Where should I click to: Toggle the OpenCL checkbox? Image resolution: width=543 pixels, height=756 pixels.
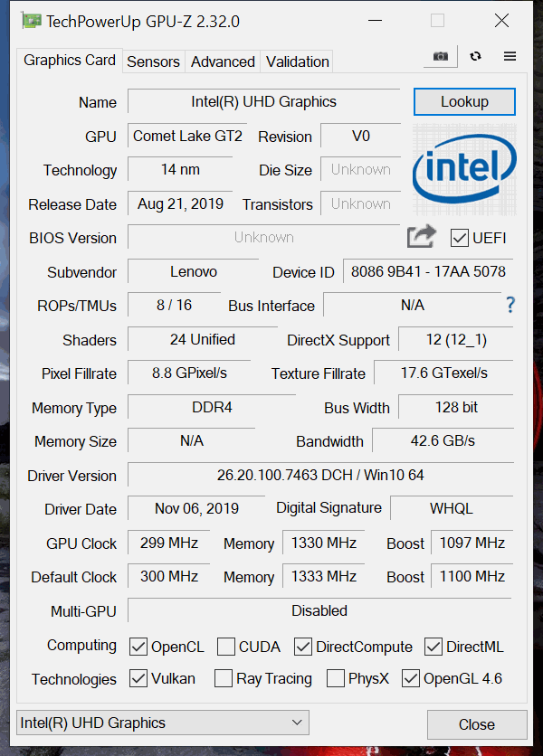click(138, 647)
